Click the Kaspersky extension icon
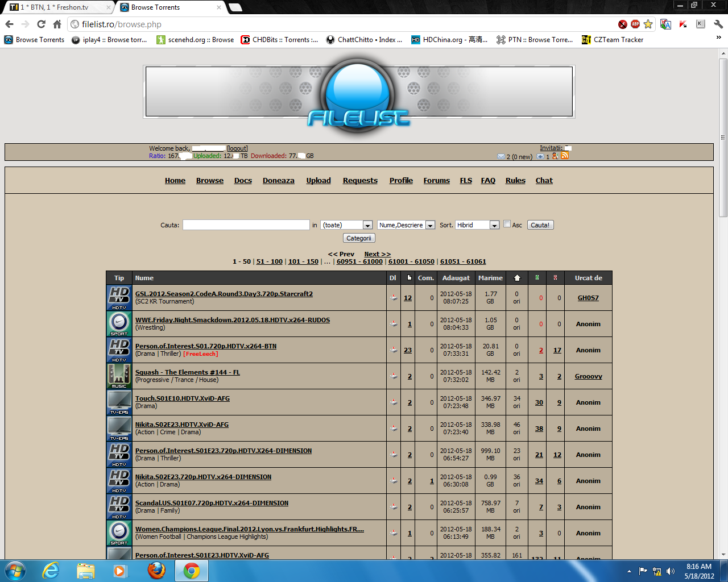 683,24
